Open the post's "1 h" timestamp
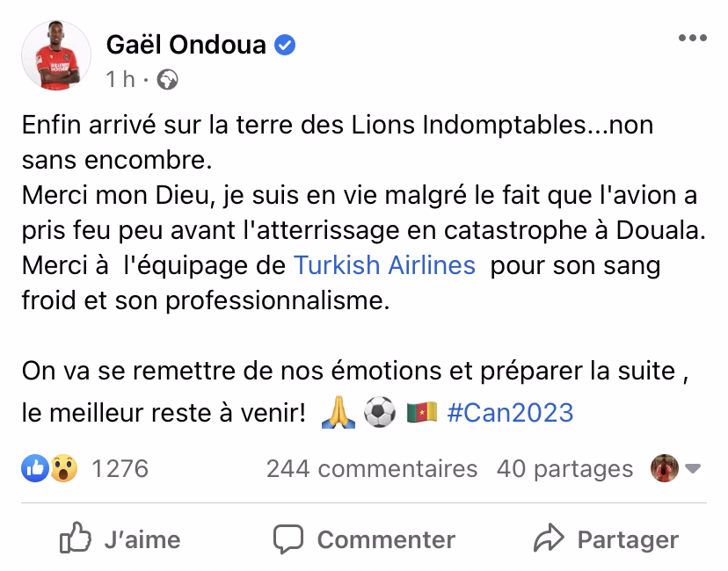The height and width of the screenshot is (571, 728). [120, 80]
